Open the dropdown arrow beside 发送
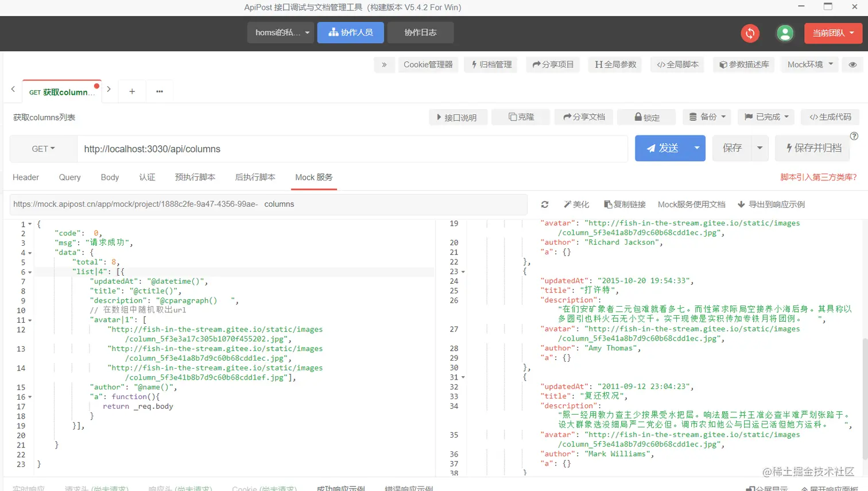The width and height of the screenshot is (868, 491). point(697,148)
